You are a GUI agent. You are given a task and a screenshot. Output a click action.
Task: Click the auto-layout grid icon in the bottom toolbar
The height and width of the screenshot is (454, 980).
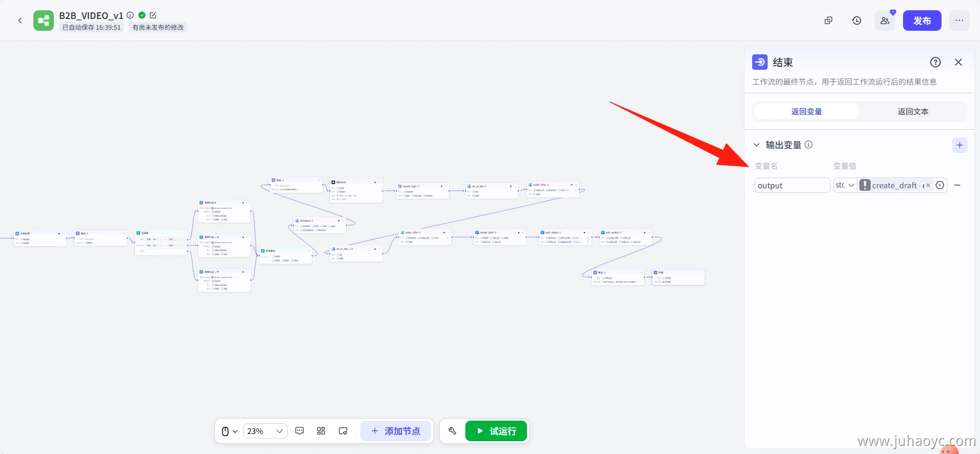pyautogui.click(x=321, y=431)
